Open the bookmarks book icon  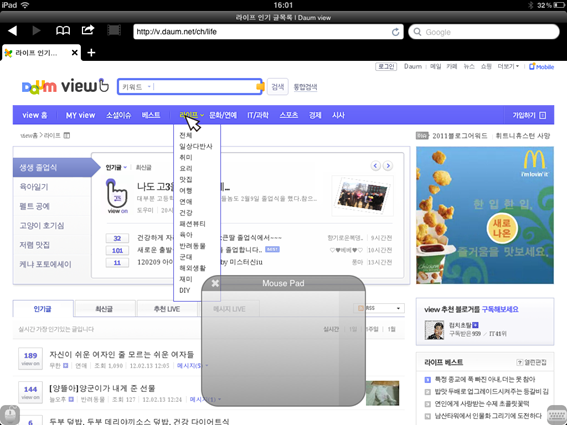click(63, 31)
